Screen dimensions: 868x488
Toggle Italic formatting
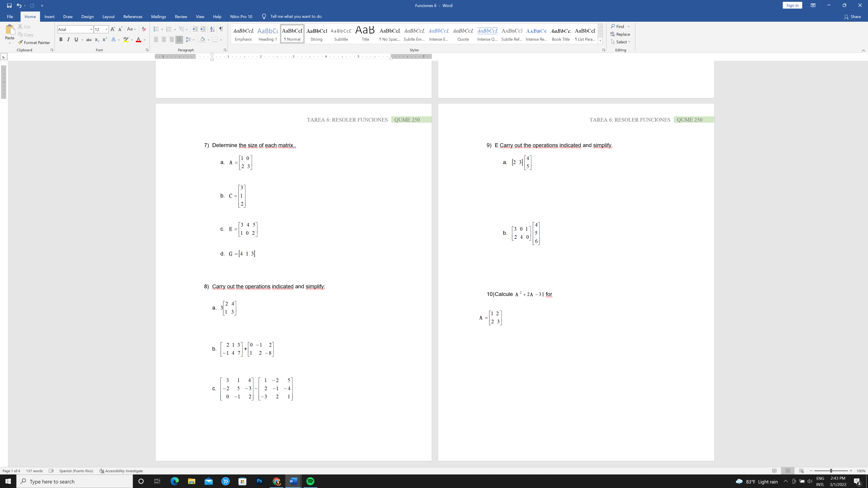point(68,40)
